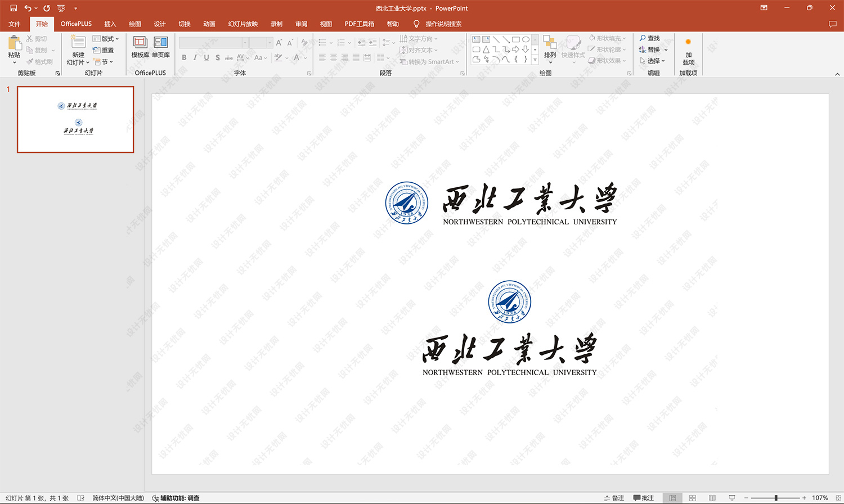Screen dimensions: 844x504
Task: Expand the shapes gallery more button
Action: coord(535,60)
